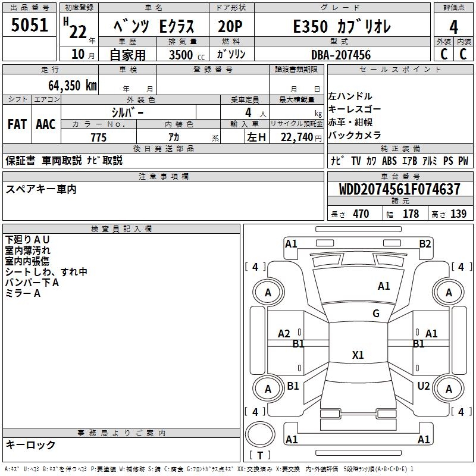Select the first registration year H22

(x=76, y=28)
